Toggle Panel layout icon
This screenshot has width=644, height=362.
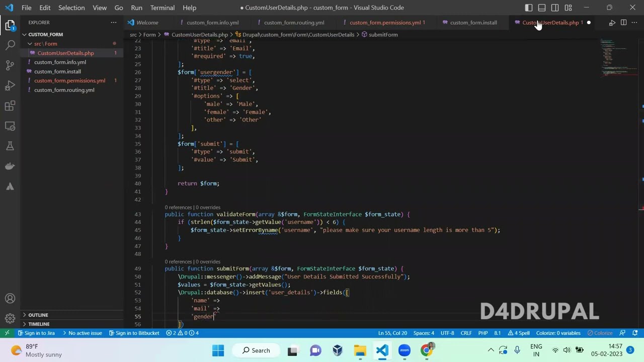pyautogui.click(x=542, y=8)
